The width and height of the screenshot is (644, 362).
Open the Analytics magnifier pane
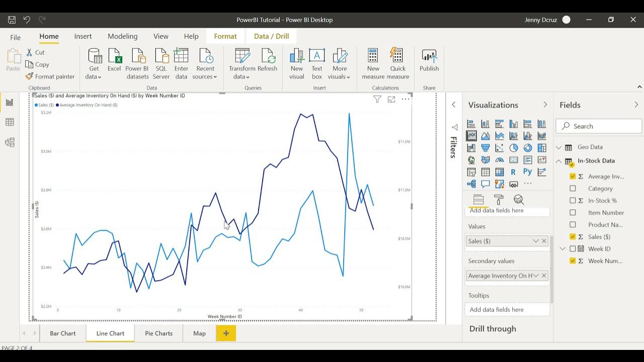tap(518, 200)
